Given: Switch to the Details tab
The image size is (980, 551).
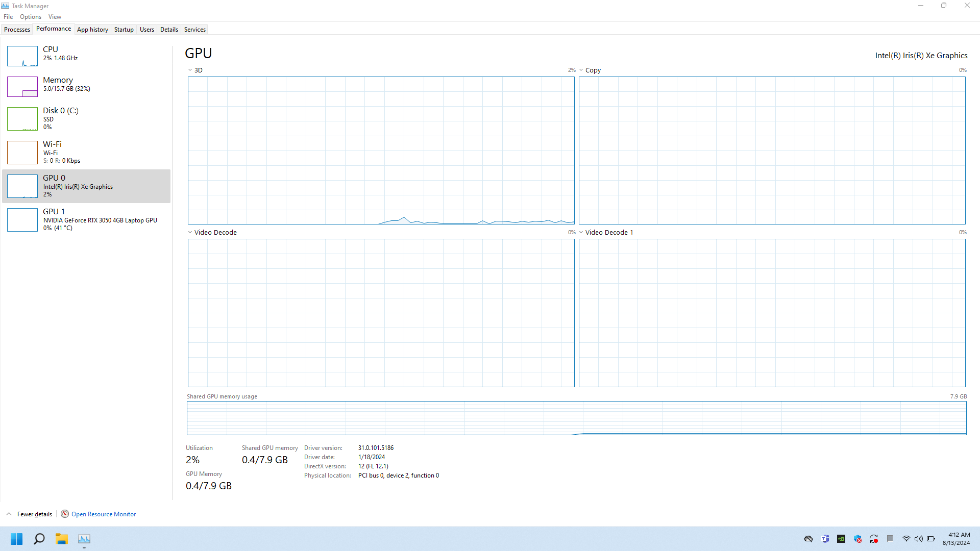Looking at the screenshot, I should pyautogui.click(x=169, y=30).
